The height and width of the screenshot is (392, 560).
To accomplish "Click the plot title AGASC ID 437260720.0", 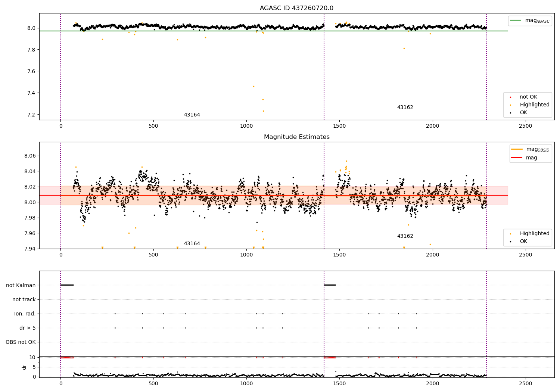I will coord(296,8).
